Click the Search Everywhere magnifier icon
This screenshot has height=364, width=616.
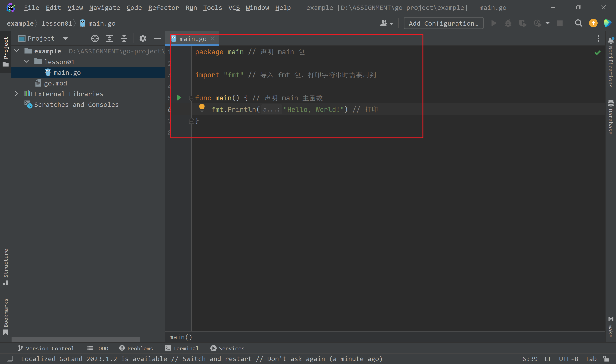tap(578, 23)
